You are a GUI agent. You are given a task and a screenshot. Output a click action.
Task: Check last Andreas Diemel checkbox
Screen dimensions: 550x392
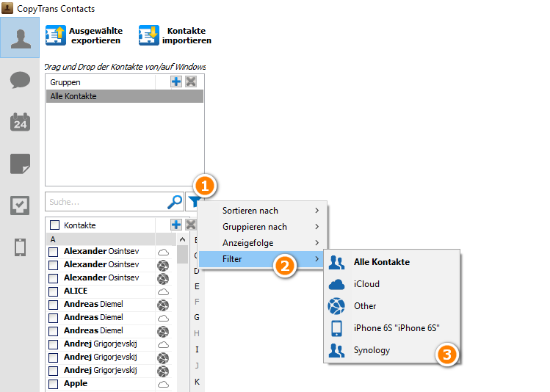click(54, 331)
